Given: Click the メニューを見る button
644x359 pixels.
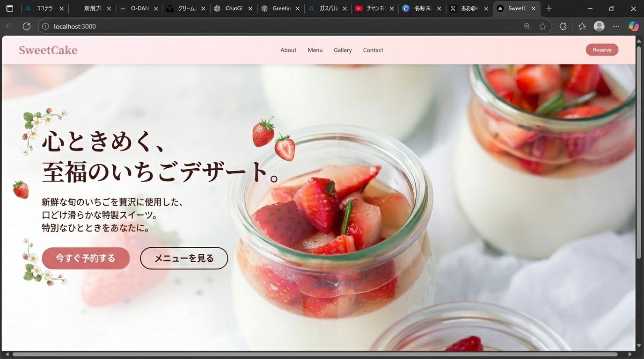Looking at the screenshot, I should tap(184, 258).
